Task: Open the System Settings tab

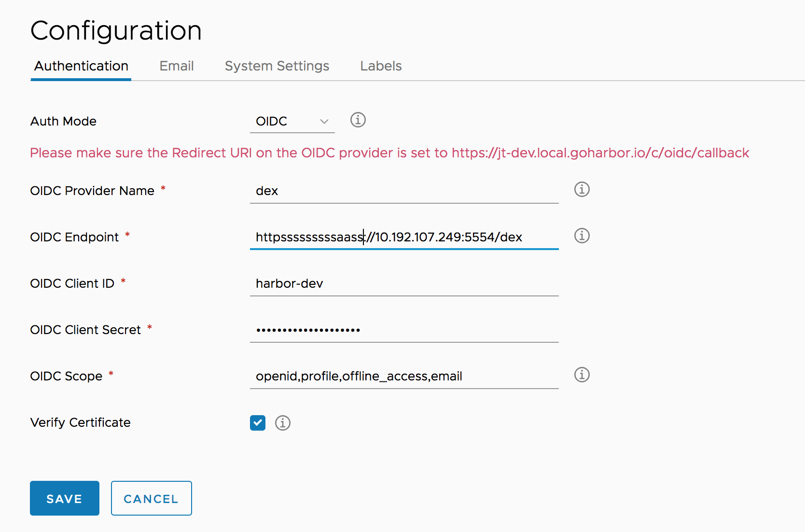Action: [277, 66]
